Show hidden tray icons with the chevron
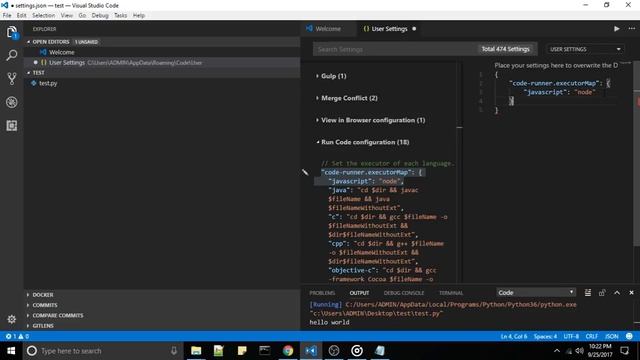The width and height of the screenshot is (640, 360). point(557,351)
